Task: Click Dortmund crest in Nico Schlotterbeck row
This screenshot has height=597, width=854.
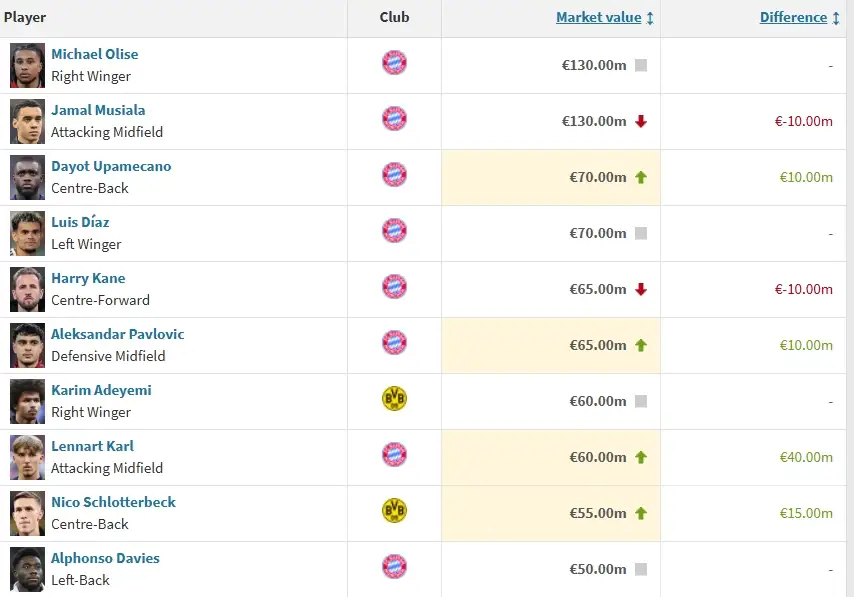Action: coord(394,512)
